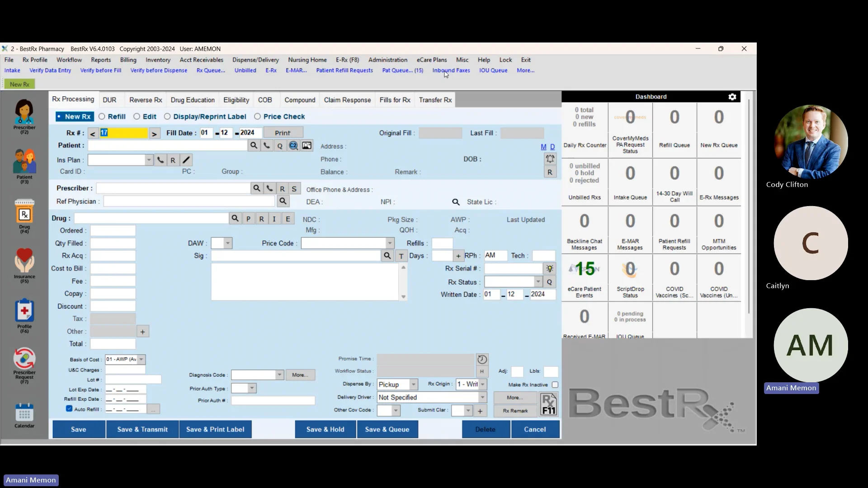Open the Inventory menu
This screenshot has height=488, width=868.
[x=158, y=60]
